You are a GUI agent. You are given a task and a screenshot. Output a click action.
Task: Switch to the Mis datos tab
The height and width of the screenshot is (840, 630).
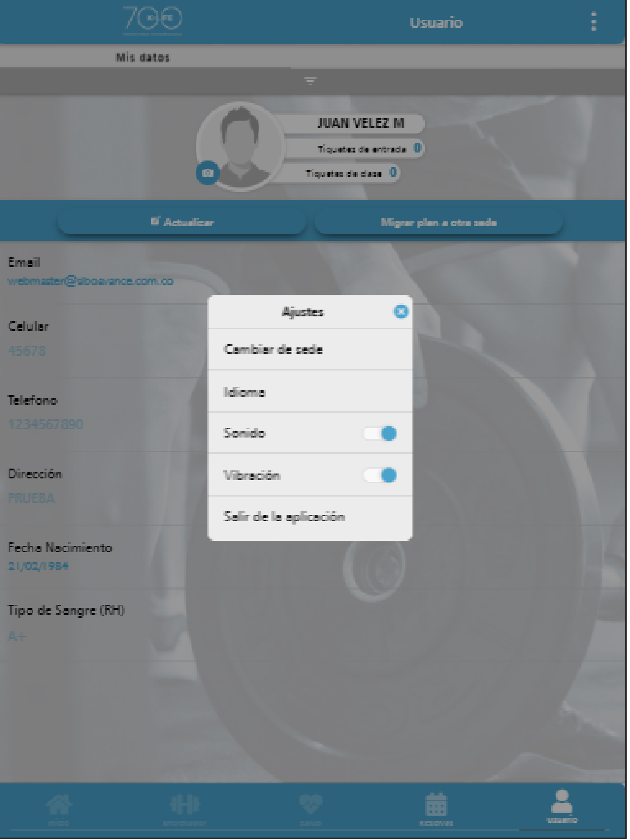point(142,57)
